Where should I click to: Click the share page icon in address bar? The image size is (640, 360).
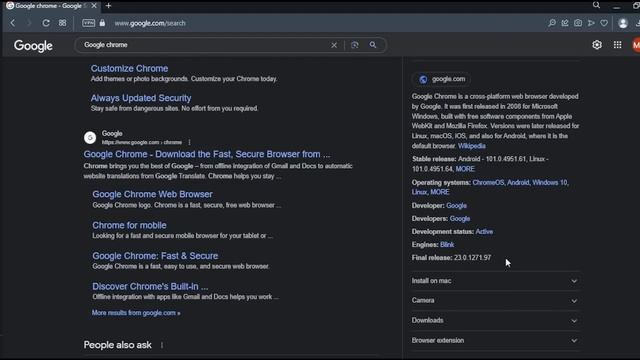[565, 23]
